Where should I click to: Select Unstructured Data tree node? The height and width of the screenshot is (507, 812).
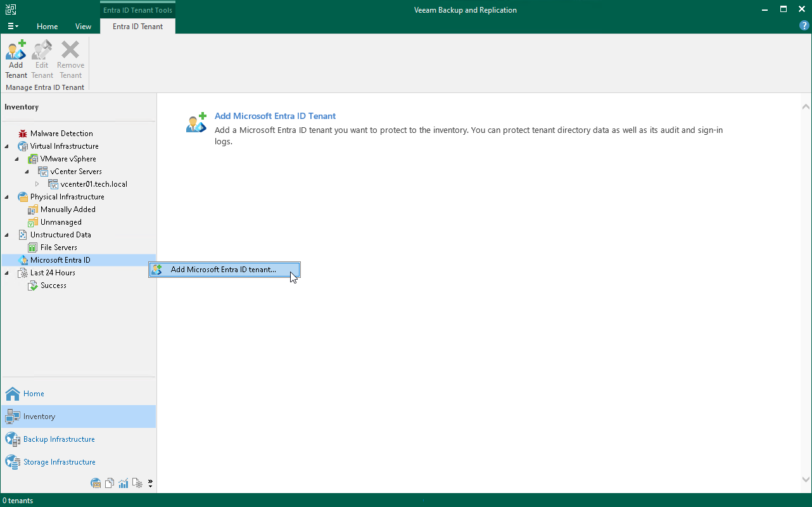tap(61, 235)
